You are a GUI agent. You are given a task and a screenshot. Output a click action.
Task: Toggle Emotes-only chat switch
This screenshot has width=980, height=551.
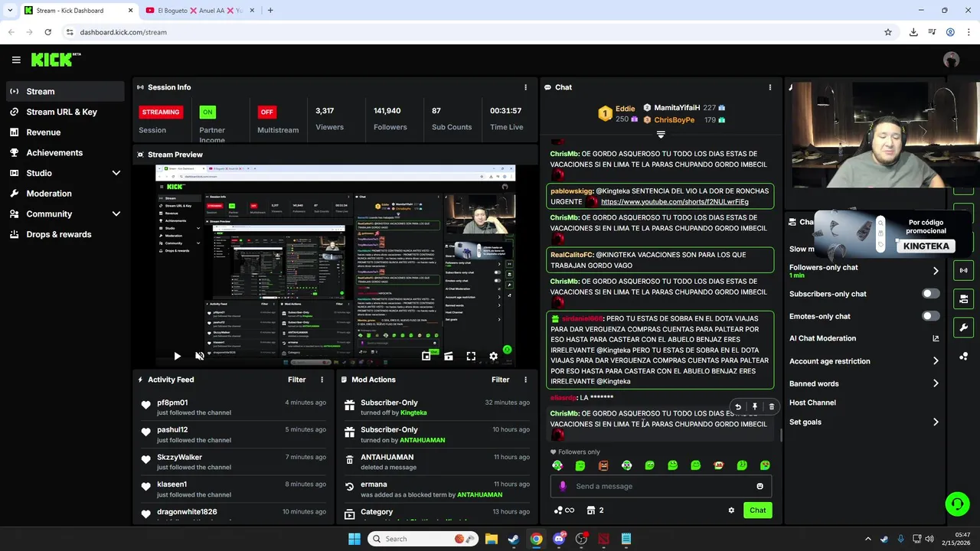point(930,316)
